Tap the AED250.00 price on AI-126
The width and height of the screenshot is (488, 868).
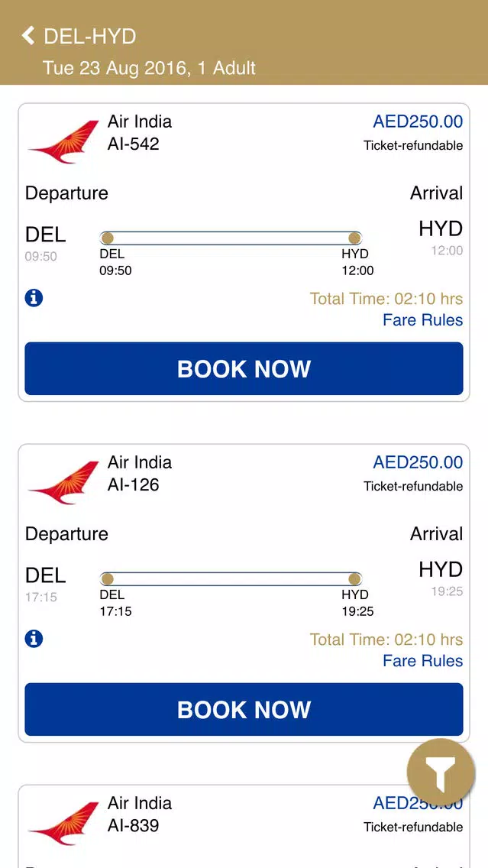pos(418,462)
